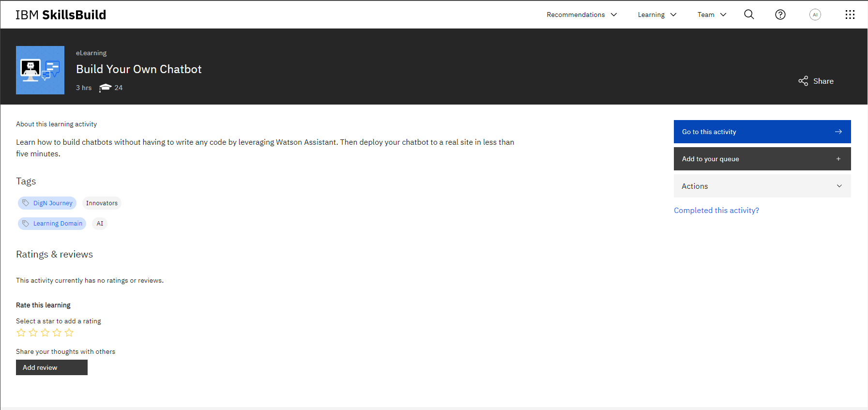Viewport: 868px width, 410px height.
Task: Rate the activity two stars
Action: pos(33,333)
